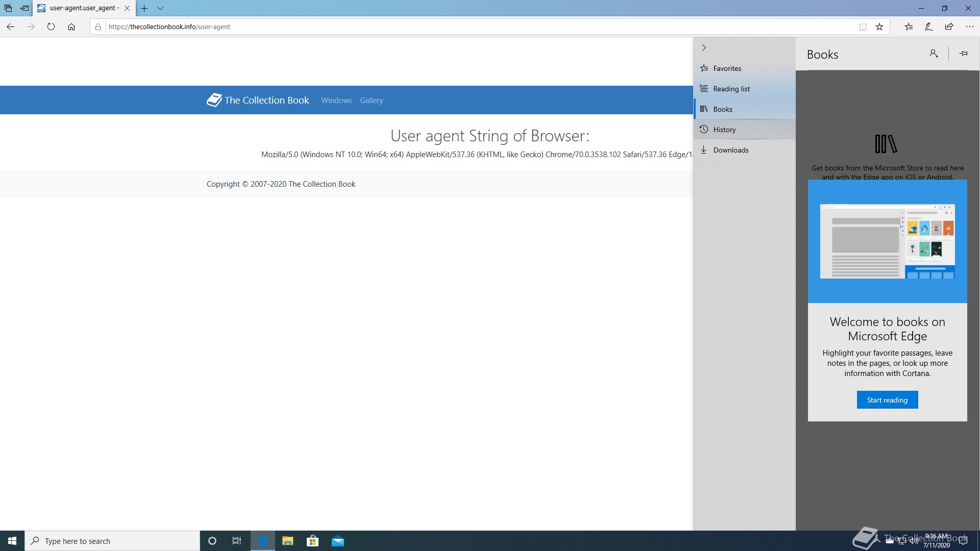
Task: Click the Mozilla/5.0 user agent text
Action: point(477,155)
